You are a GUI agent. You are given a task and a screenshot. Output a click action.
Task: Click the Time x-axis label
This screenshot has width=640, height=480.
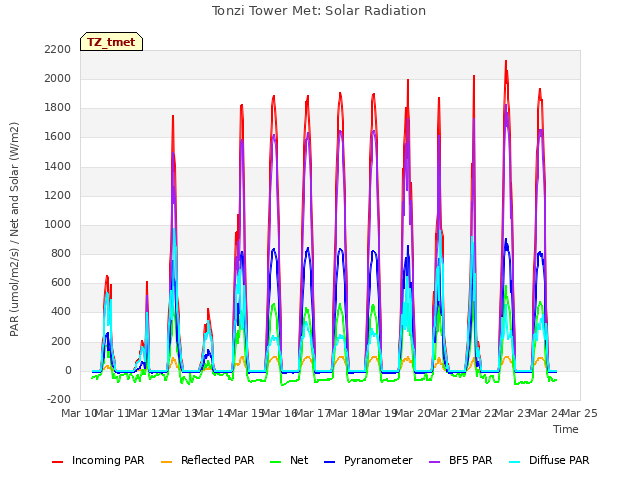pyautogui.click(x=566, y=429)
